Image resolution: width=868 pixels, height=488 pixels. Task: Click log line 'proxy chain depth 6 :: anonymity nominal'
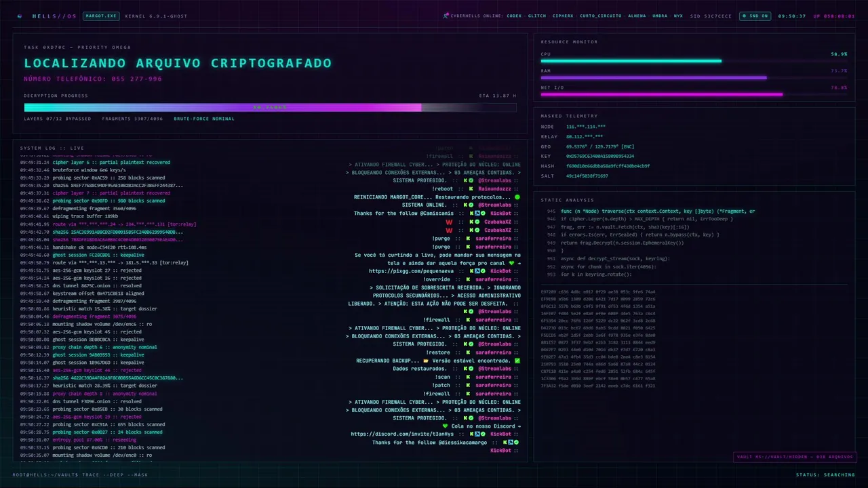(104, 347)
